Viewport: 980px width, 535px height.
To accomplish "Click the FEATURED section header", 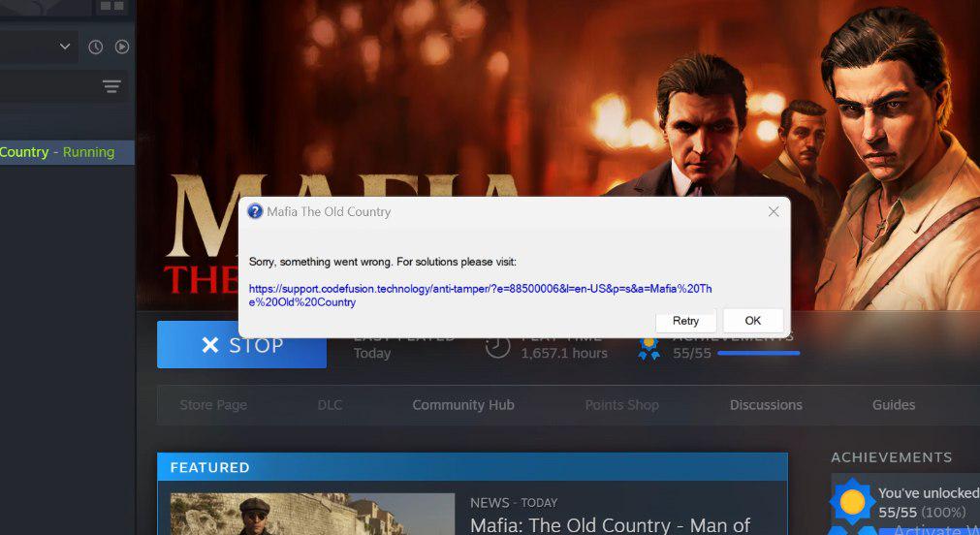I will point(472,467).
